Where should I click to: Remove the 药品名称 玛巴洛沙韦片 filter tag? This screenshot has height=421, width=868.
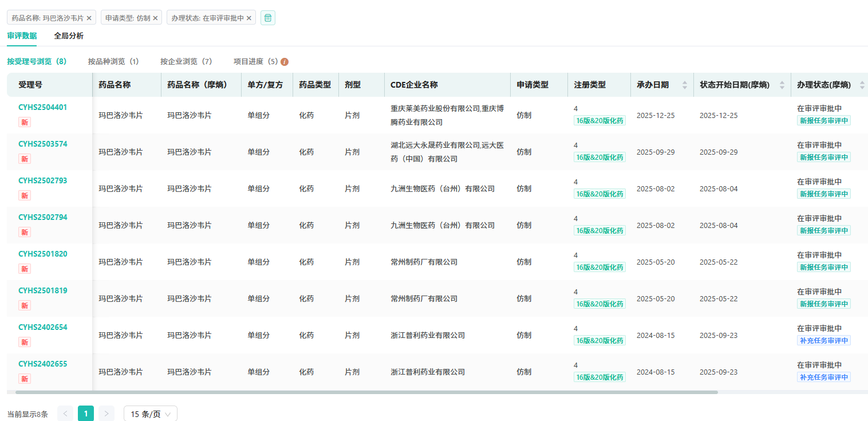[x=89, y=18]
